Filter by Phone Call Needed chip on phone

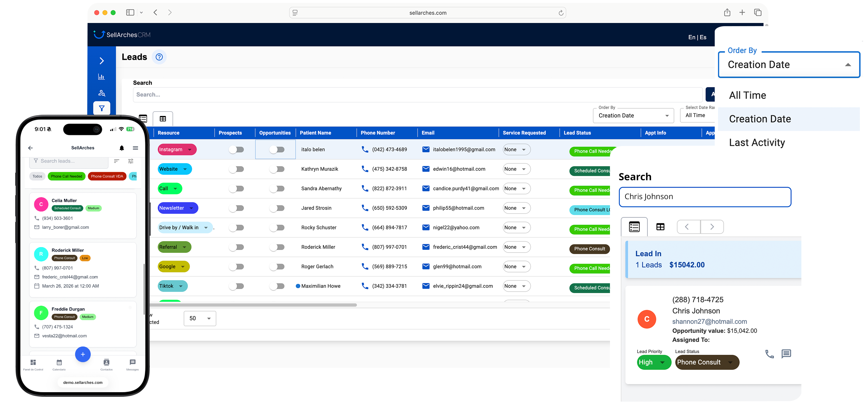pyautogui.click(x=67, y=176)
